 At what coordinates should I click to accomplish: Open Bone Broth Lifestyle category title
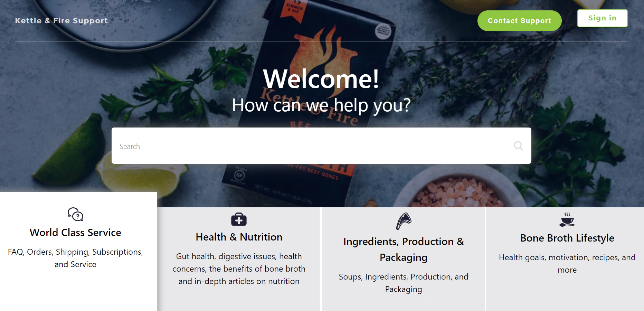coord(567,238)
